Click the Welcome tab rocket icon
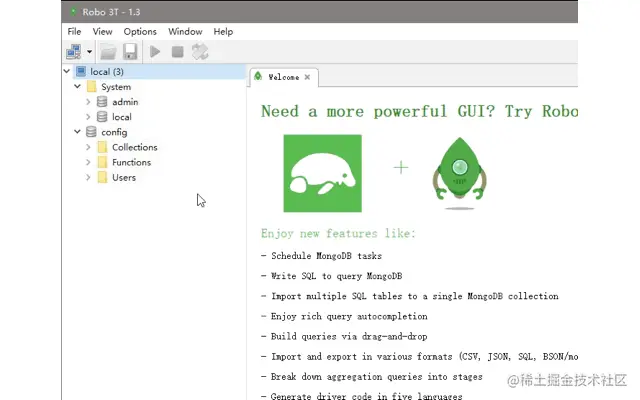 click(x=258, y=76)
